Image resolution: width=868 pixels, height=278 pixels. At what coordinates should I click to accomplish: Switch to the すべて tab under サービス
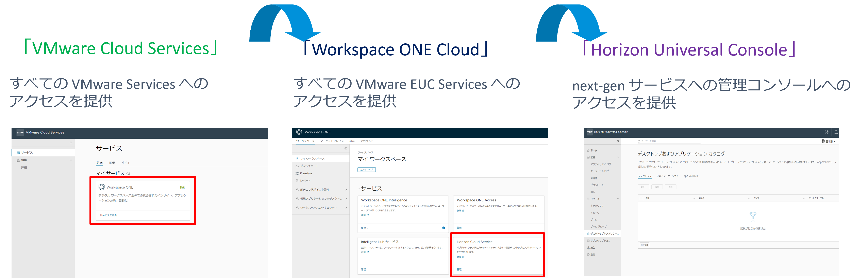126,163
